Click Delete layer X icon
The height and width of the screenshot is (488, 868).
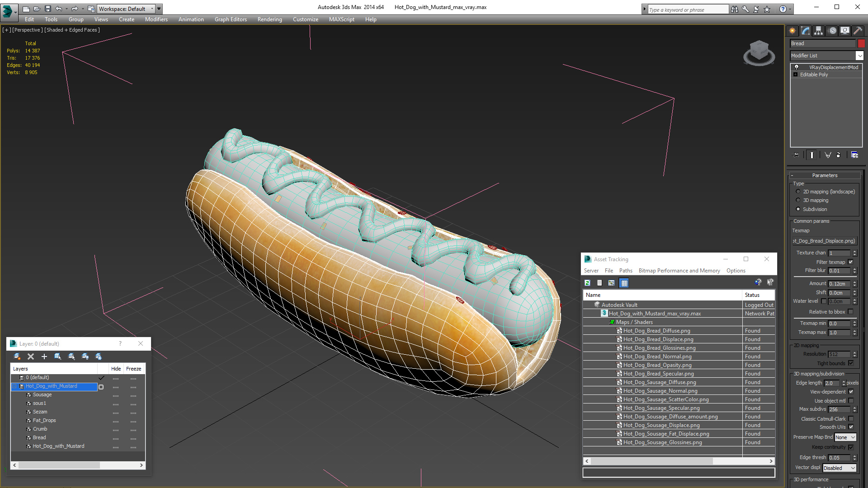coord(31,357)
